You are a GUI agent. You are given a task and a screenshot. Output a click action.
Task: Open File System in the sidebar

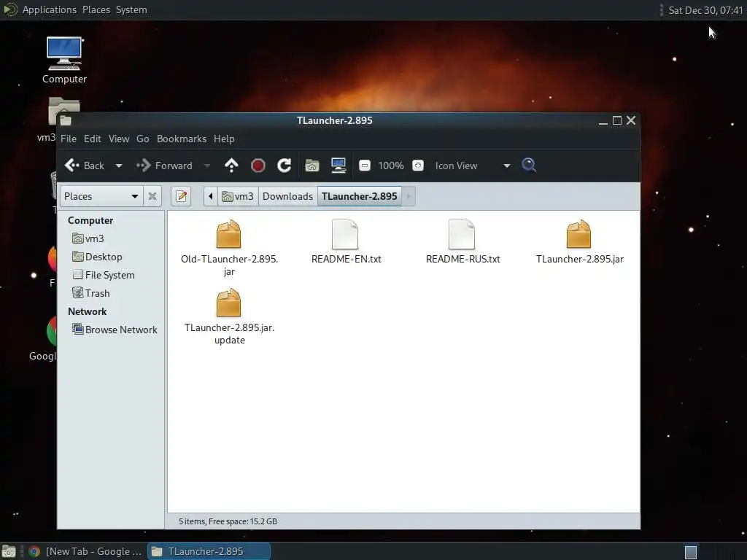(x=104, y=275)
